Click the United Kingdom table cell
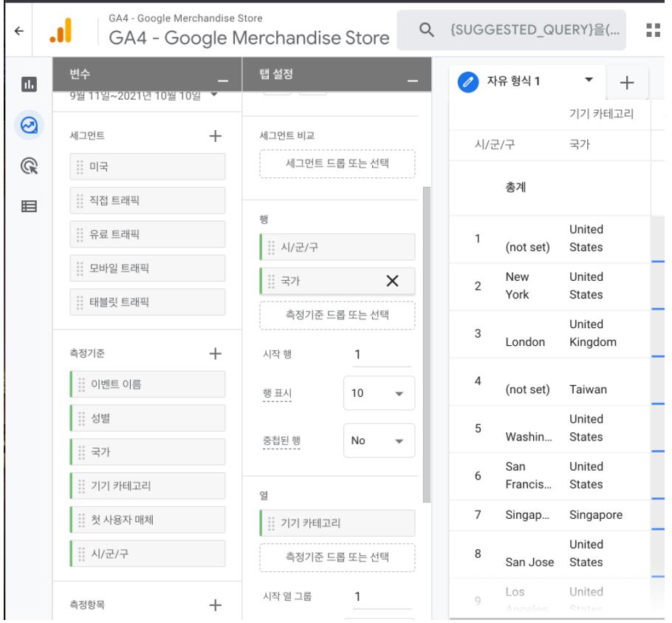 (x=593, y=333)
